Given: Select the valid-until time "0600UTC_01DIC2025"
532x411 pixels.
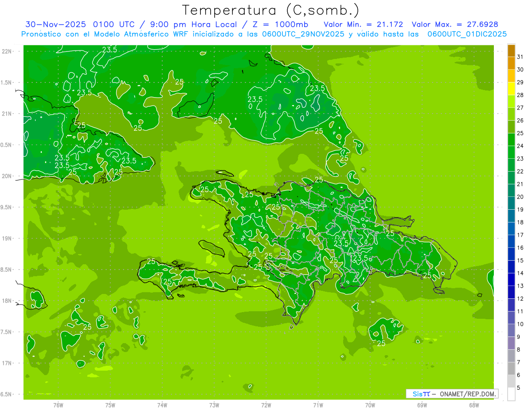Looking at the screenshot, I should point(467,34).
